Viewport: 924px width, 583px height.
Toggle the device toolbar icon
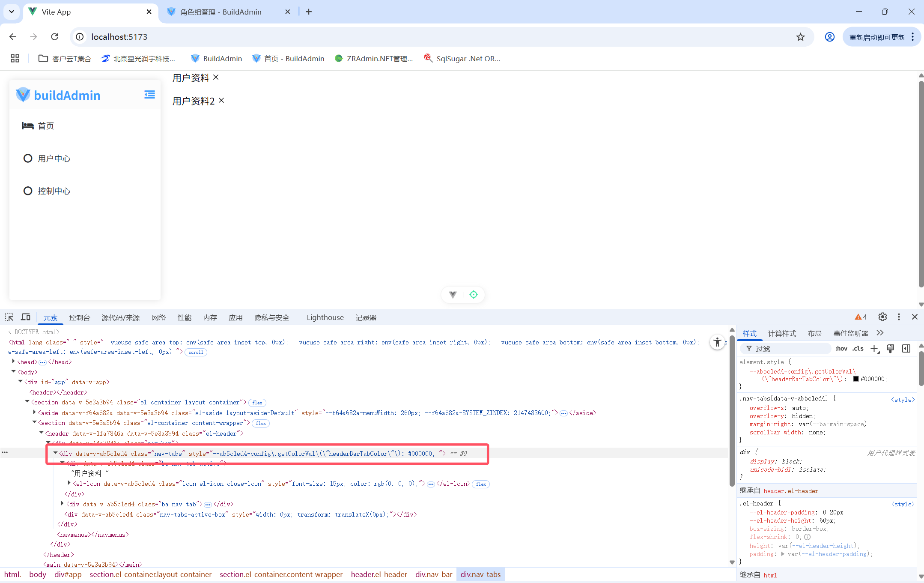coord(26,317)
